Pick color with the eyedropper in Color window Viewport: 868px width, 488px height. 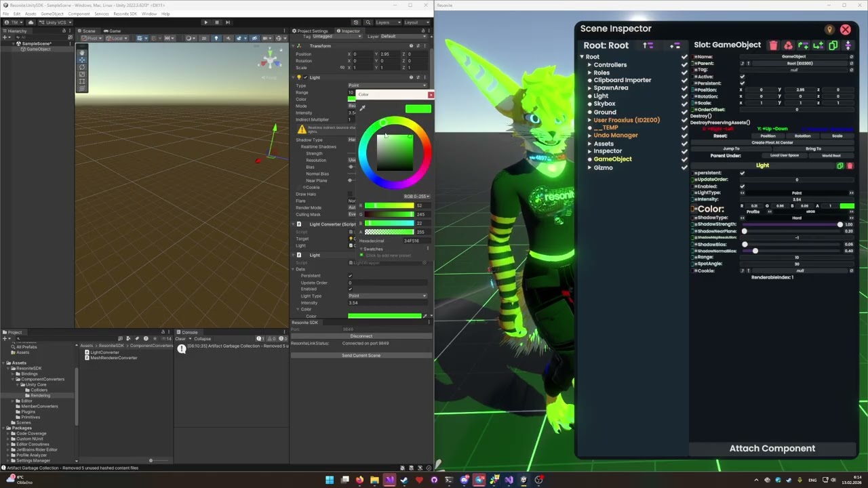tap(362, 108)
